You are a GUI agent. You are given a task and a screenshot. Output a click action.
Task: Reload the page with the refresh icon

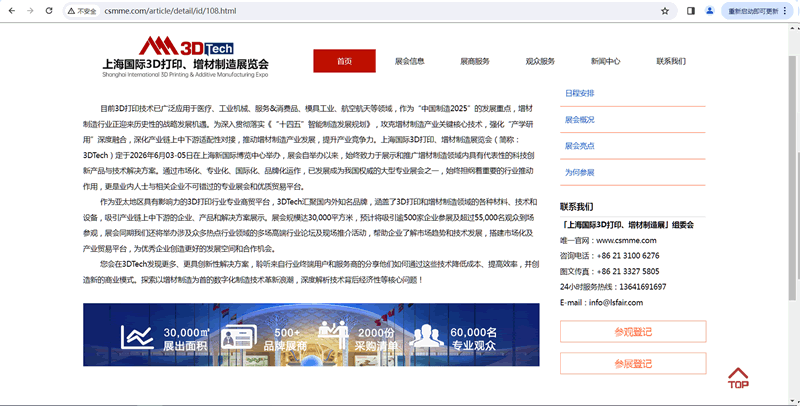click(x=50, y=11)
